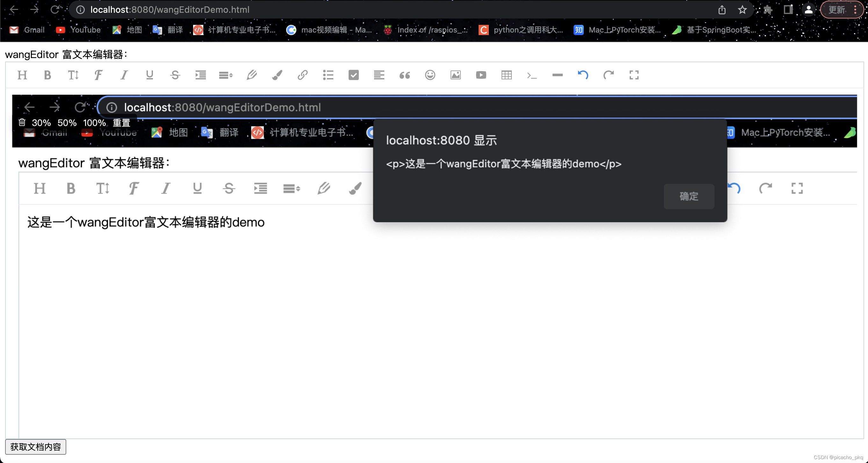Open the text color picker in the top editor toolbar
Image resolution: width=868 pixels, height=463 pixels.
251,75
